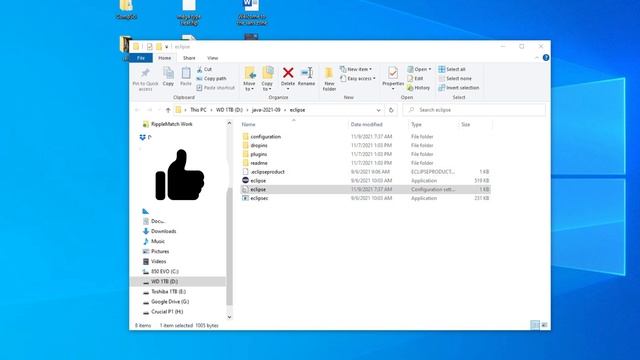Click the Copy ribbon icon
Screen dimensions: 640x360
point(168,77)
